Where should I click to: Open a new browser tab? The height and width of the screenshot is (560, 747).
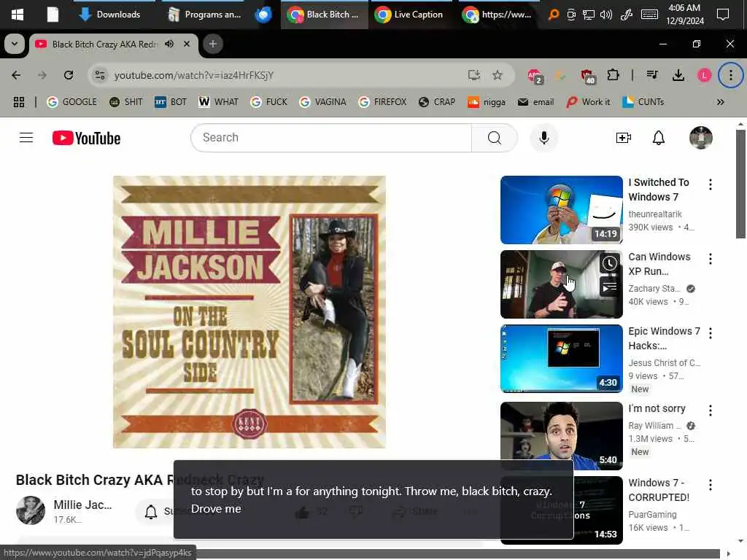click(x=212, y=44)
